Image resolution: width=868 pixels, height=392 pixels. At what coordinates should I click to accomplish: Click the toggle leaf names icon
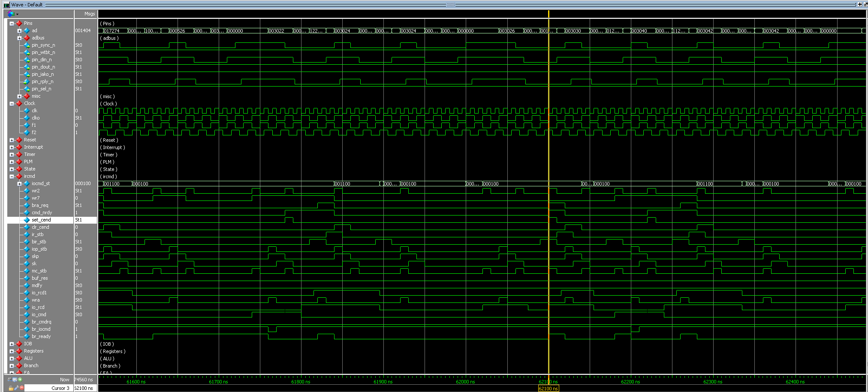tap(9, 380)
